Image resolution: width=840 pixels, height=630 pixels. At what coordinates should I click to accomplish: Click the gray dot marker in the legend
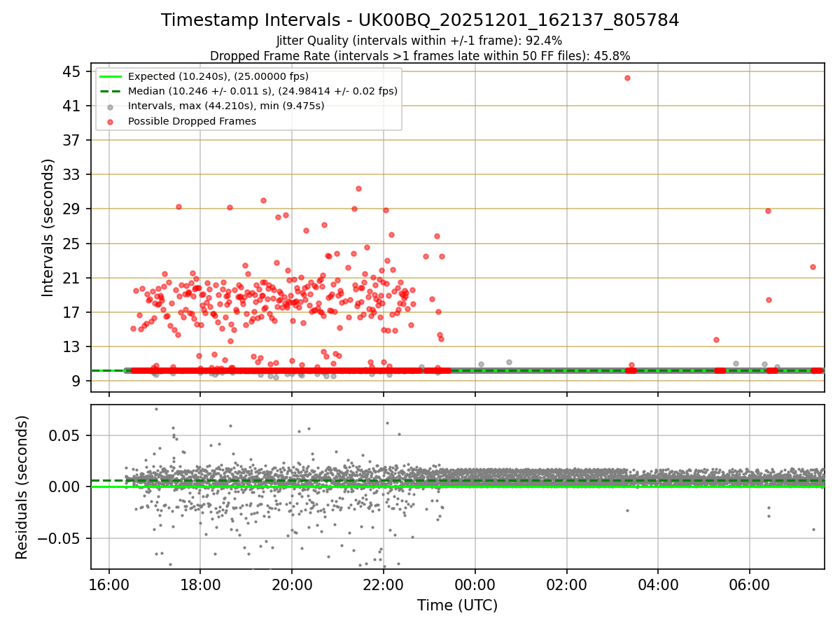(111, 106)
